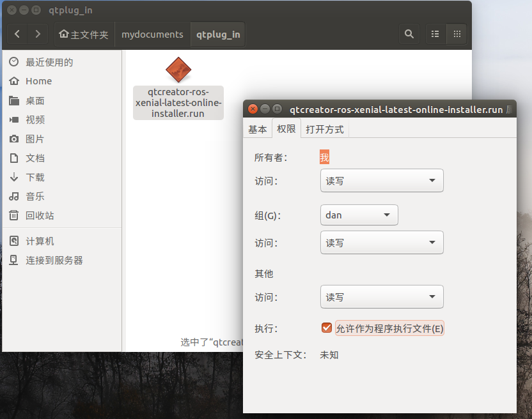Close the qtplug_in file manager window

[12, 10]
